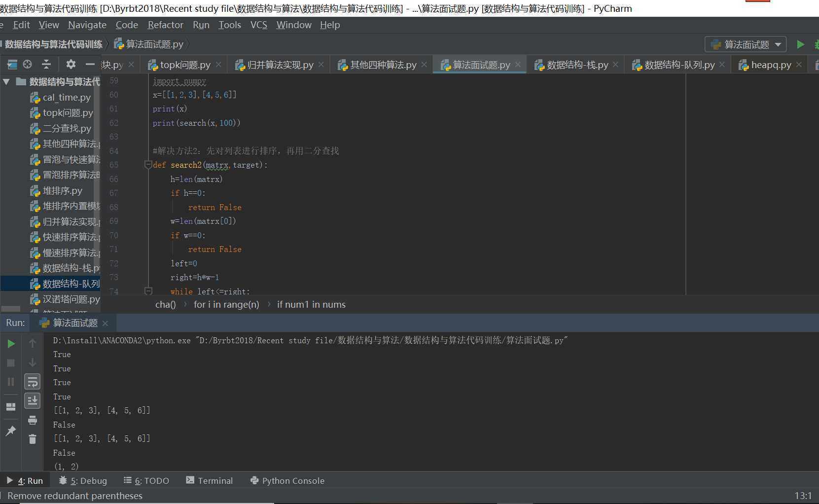Image resolution: width=819 pixels, height=504 pixels.
Task: Open project panel settings gear
Action: coord(71,64)
